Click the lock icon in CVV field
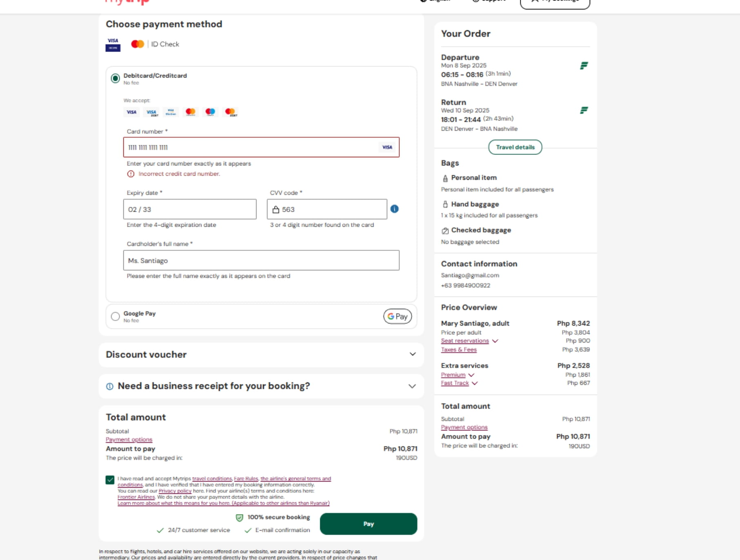The height and width of the screenshot is (560, 740). pyautogui.click(x=276, y=210)
